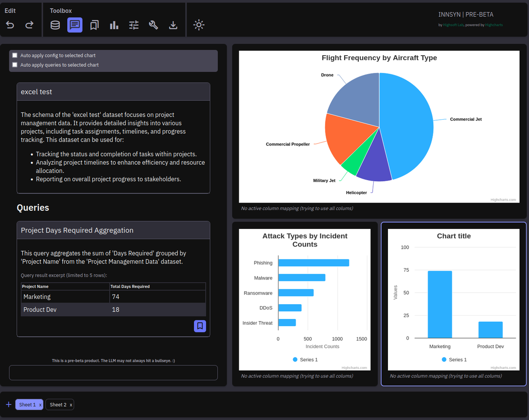
Task: Click the LLM prompt input field
Action: [x=113, y=373]
